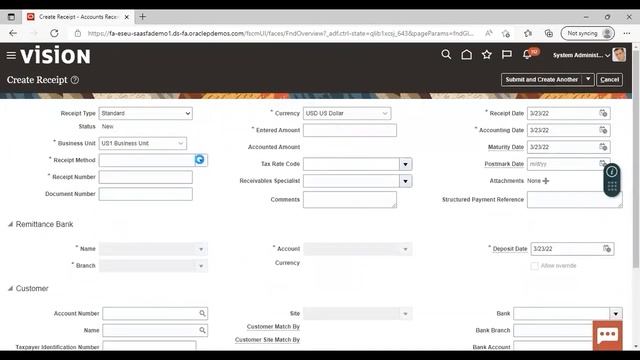
Task: Expand customer Bank dropdown arrow
Action: (616, 313)
